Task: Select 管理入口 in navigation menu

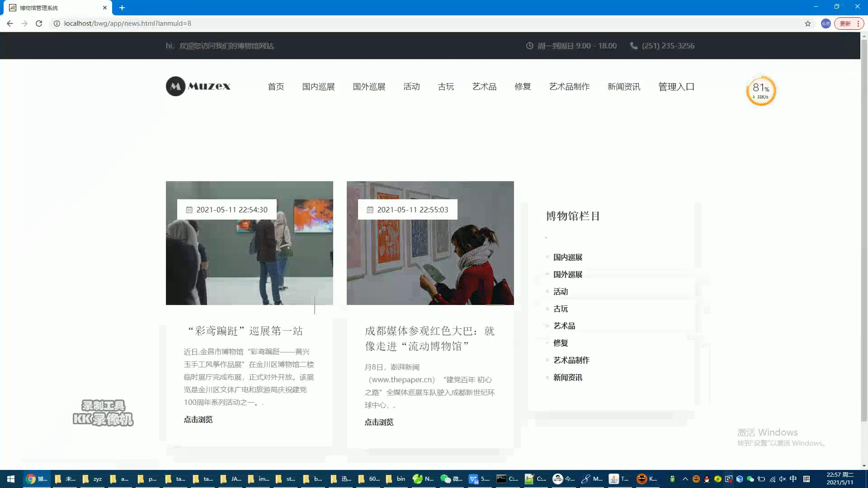Action: point(676,87)
